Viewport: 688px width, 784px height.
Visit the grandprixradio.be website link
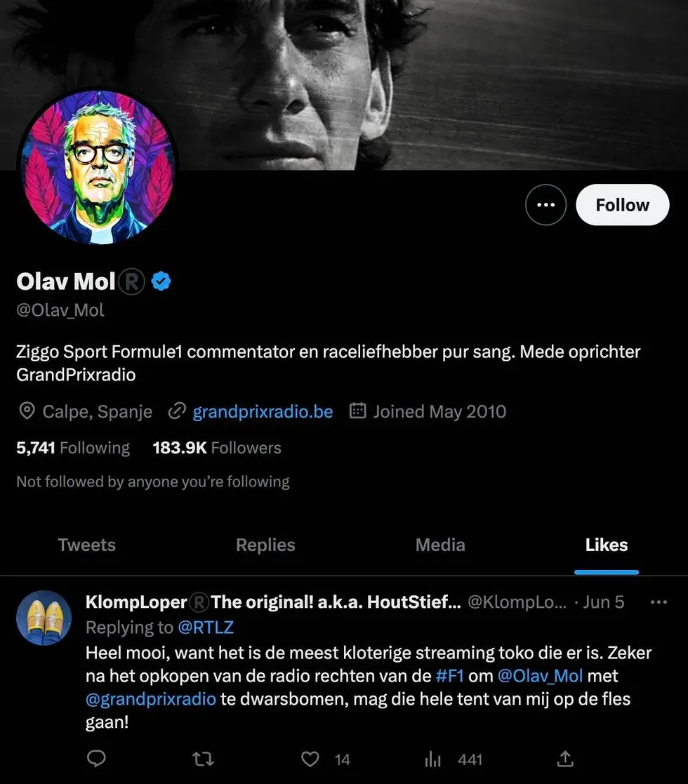pos(263,411)
